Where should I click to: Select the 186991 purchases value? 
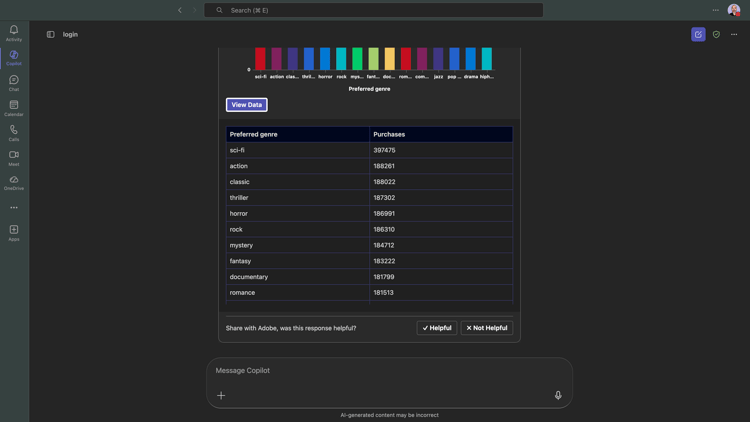coord(441,213)
